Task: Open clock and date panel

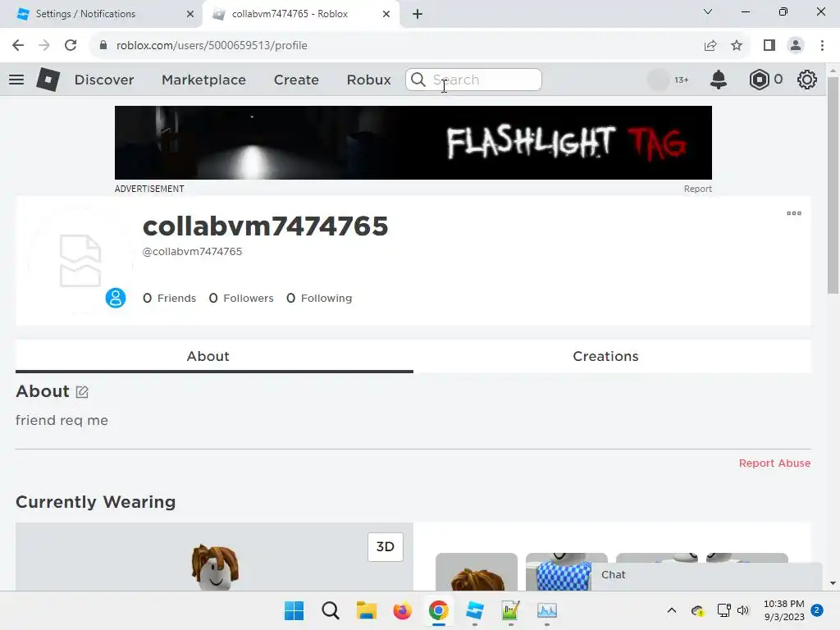Action: (784, 610)
